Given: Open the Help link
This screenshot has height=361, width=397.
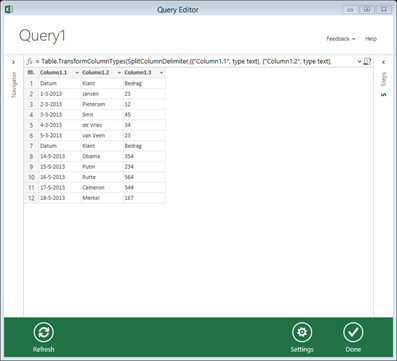Looking at the screenshot, I should pyautogui.click(x=371, y=39).
